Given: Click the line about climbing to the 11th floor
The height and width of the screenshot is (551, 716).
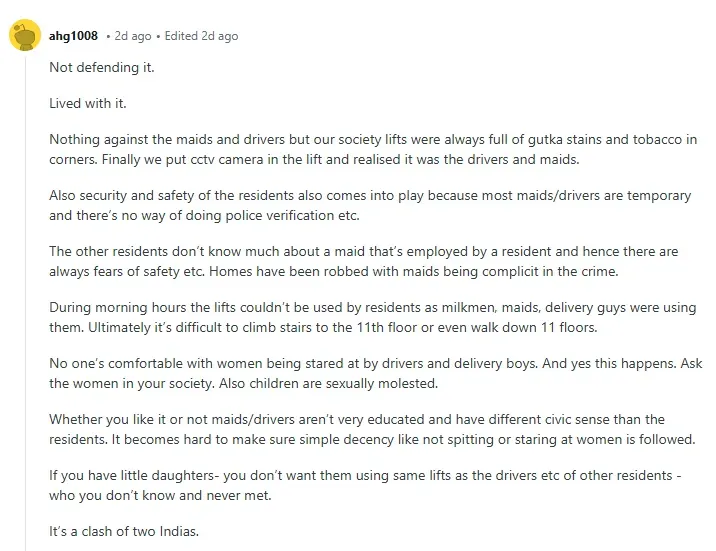Looking at the screenshot, I should point(323,328).
